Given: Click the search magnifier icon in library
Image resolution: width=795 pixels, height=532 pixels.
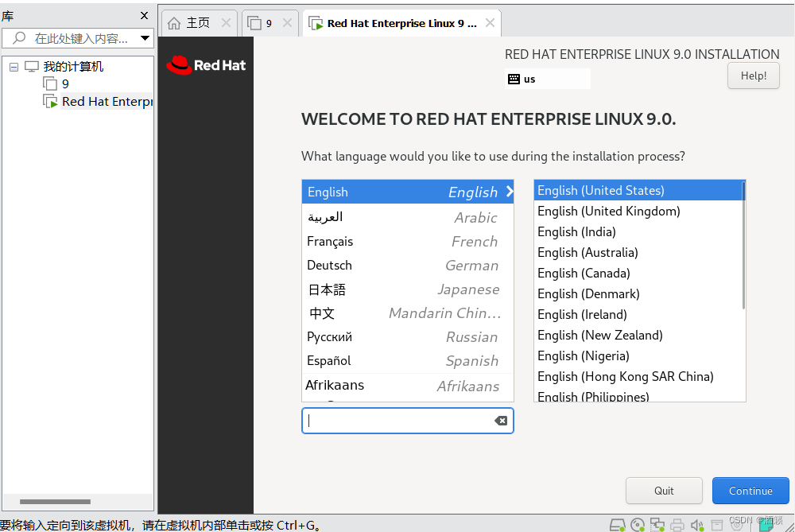Looking at the screenshot, I should pos(19,37).
